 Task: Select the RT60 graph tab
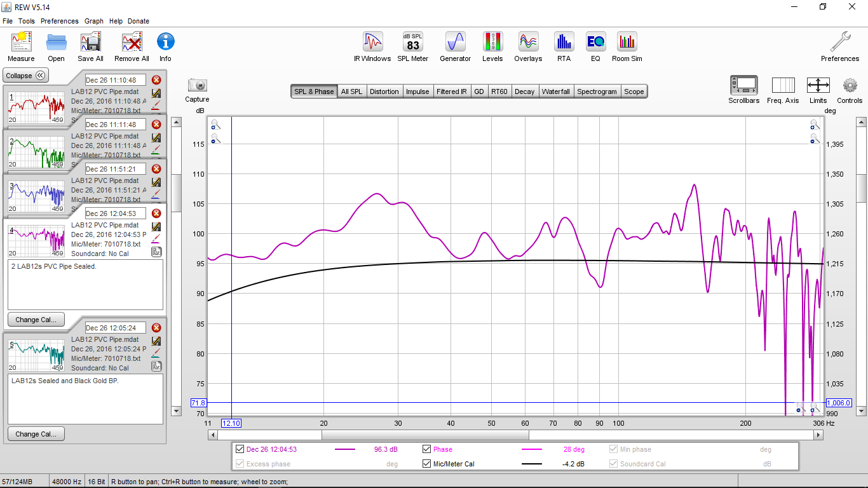499,91
